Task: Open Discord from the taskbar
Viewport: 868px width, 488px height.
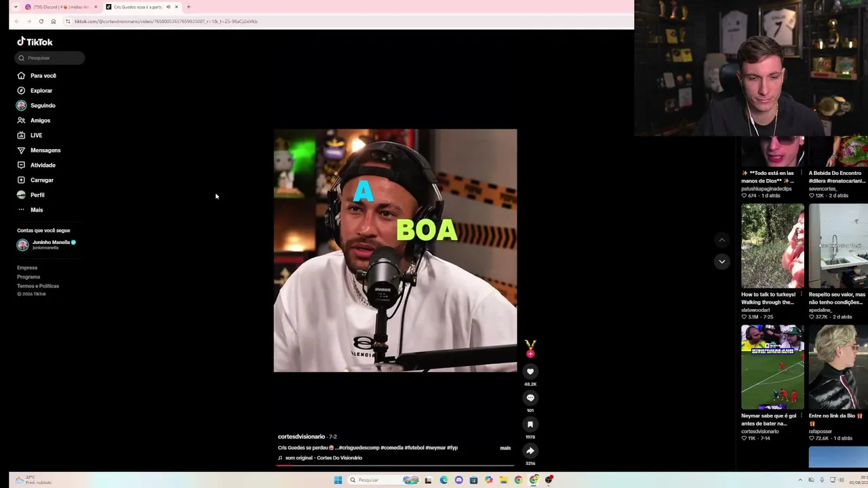Action: (458, 480)
